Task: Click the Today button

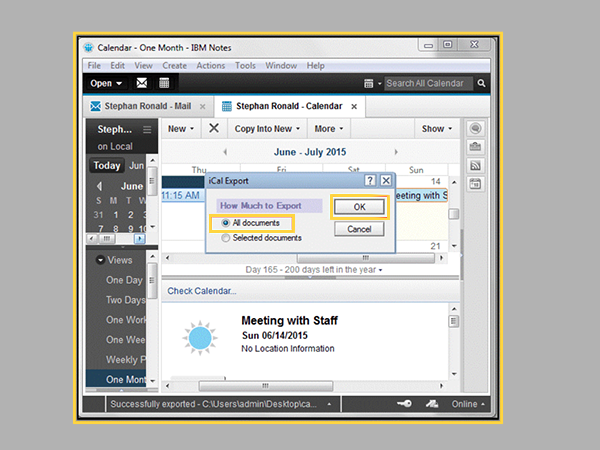Action: click(107, 166)
